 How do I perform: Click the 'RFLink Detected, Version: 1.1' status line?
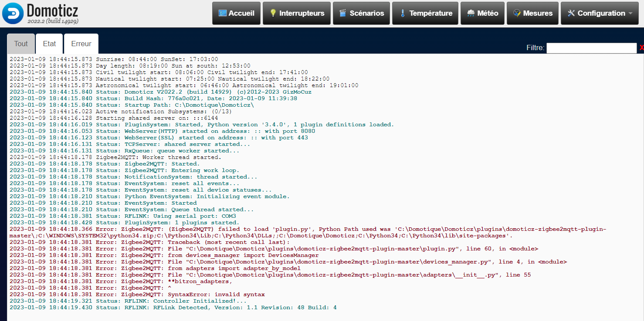[x=173, y=307]
